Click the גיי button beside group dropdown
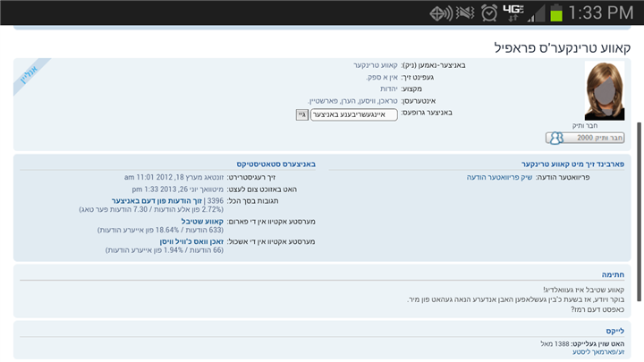644x362 pixels. click(302, 114)
